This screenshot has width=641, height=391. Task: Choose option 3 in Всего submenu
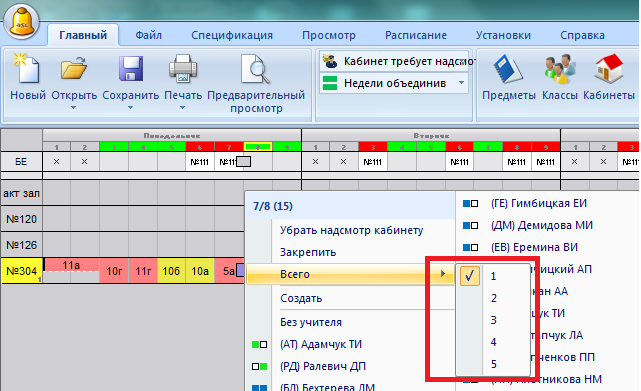click(x=493, y=320)
